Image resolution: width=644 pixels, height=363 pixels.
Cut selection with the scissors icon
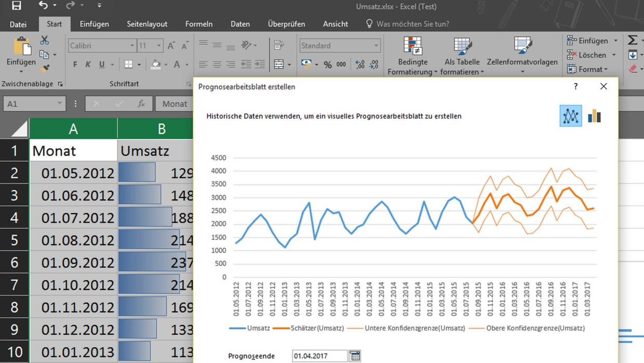tap(45, 41)
